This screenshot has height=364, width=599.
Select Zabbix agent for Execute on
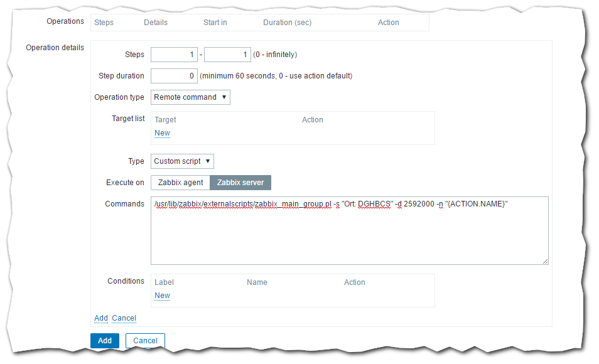(180, 183)
